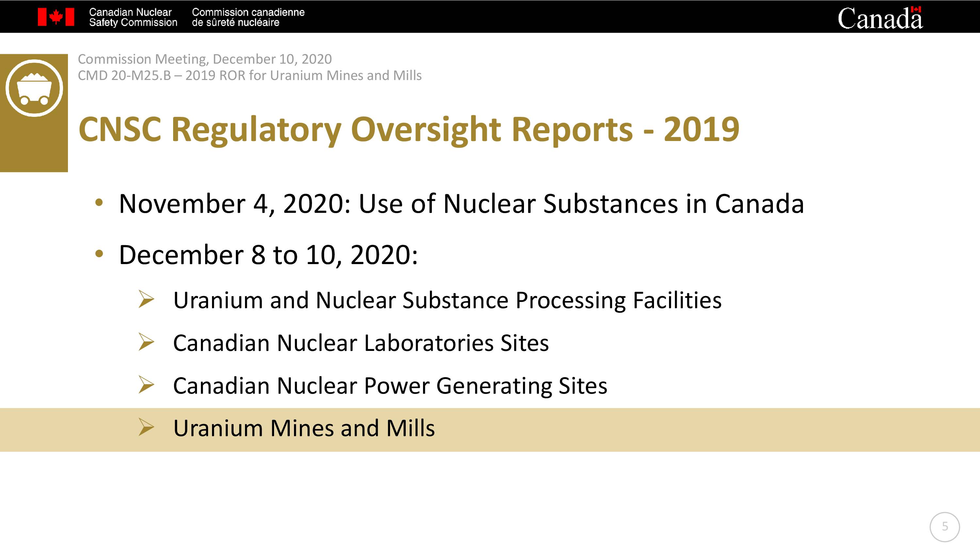This screenshot has width=980, height=551.
Task: Click the Canada wordmark logo
Action: pos(880,18)
